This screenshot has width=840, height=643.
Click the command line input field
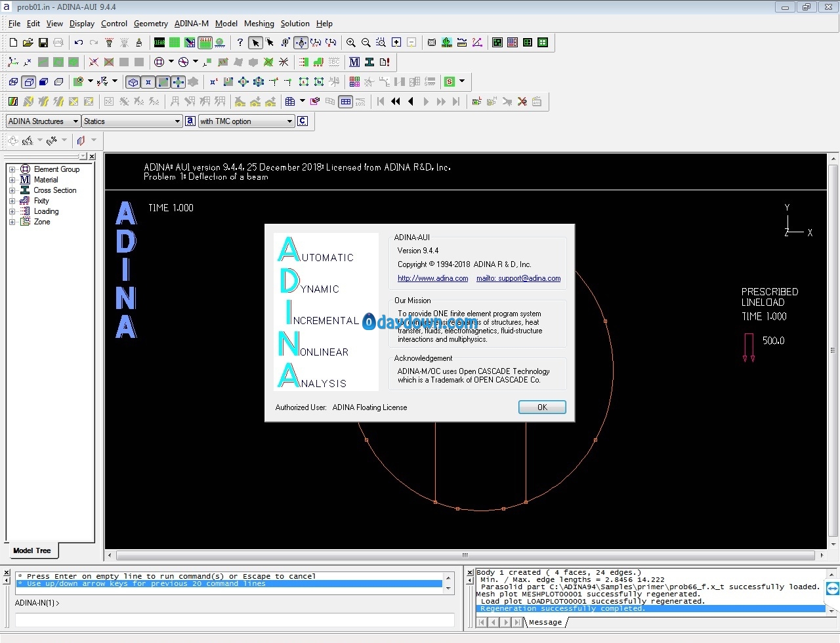(x=234, y=619)
